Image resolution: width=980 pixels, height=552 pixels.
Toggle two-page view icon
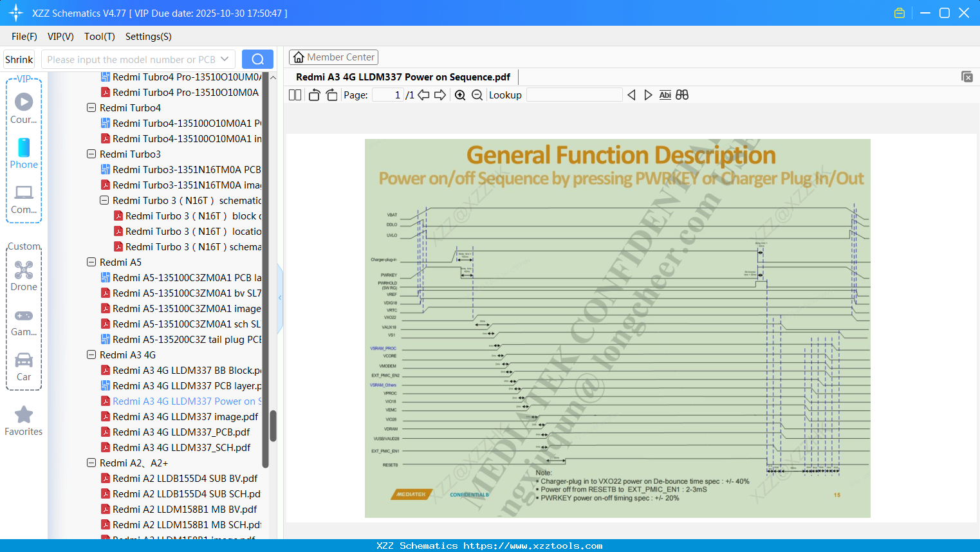pos(295,95)
